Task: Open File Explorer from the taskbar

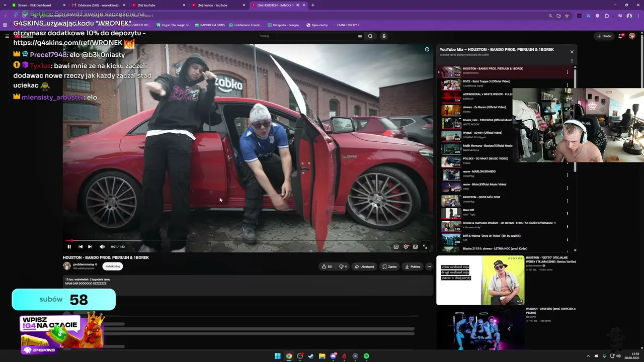Action: (x=322, y=356)
